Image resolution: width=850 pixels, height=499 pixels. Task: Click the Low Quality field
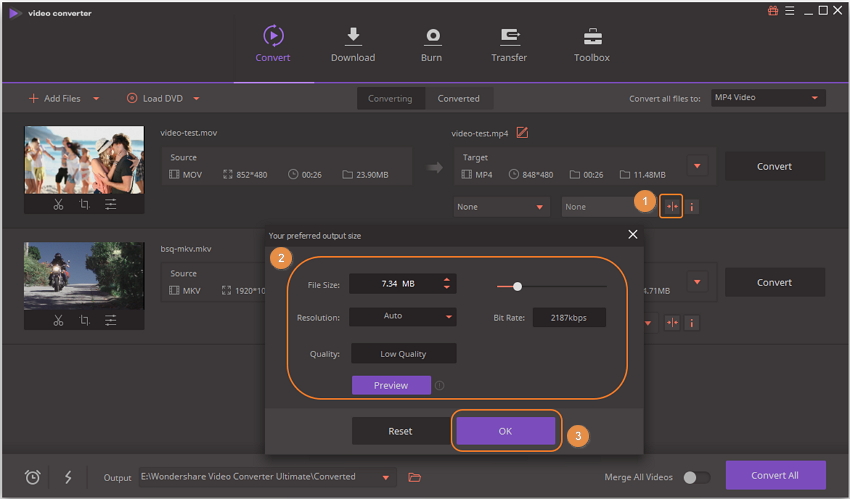point(403,354)
